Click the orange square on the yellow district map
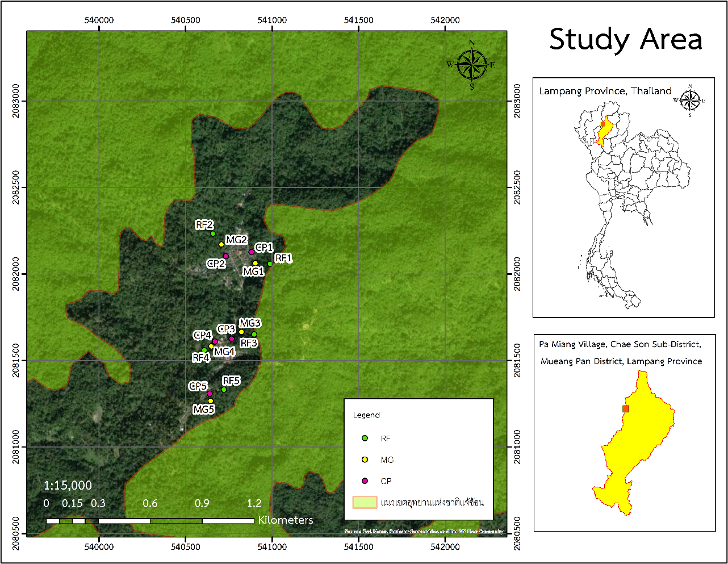The image size is (728, 564). [626, 409]
